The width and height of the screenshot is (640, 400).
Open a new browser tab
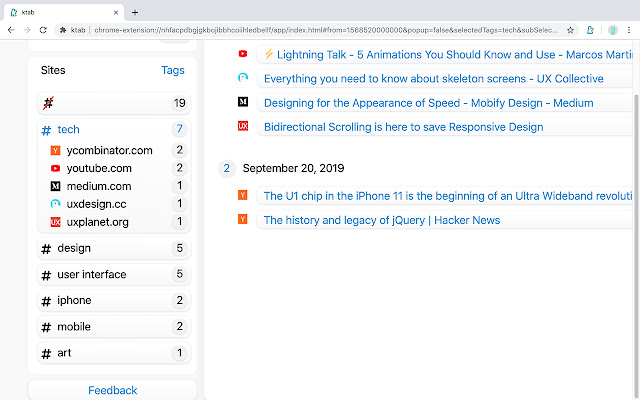point(135,12)
